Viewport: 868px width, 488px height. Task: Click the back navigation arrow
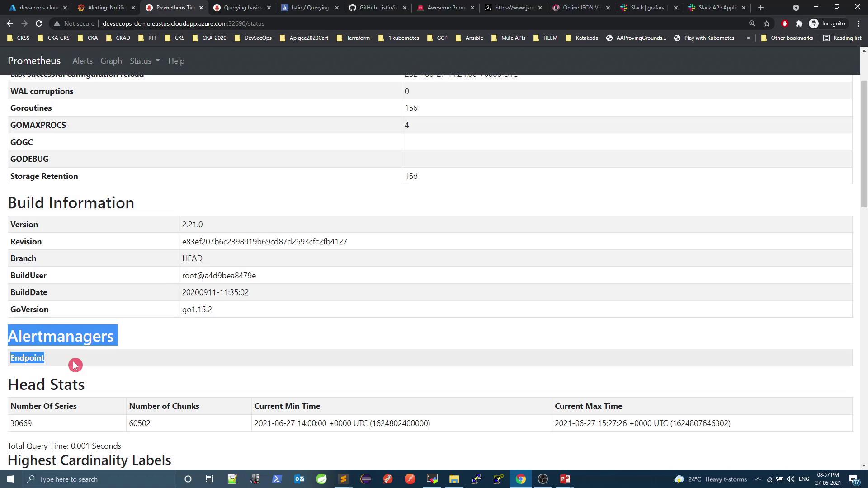[x=10, y=23]
